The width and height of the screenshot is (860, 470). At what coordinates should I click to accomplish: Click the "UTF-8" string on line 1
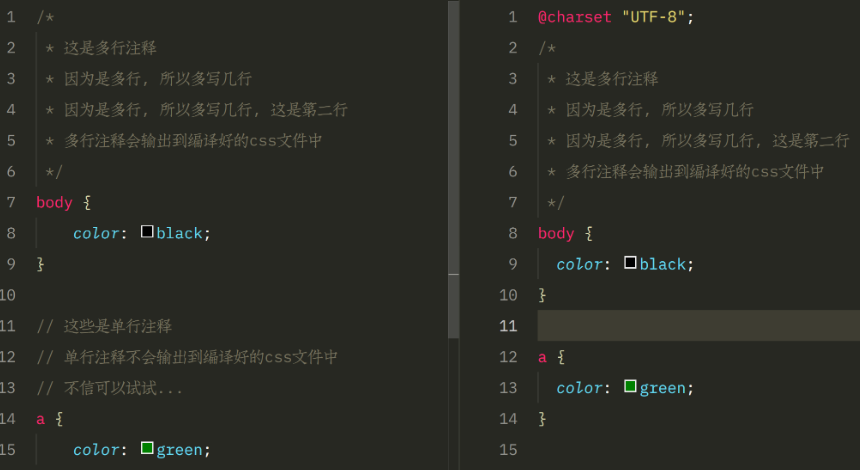coord(653,17)
